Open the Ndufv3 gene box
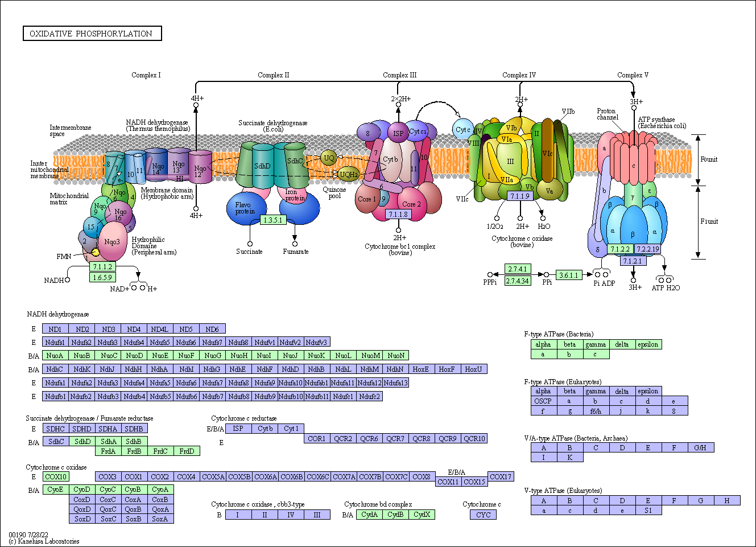This screenshot has height=547, width=756. [317, 342]
